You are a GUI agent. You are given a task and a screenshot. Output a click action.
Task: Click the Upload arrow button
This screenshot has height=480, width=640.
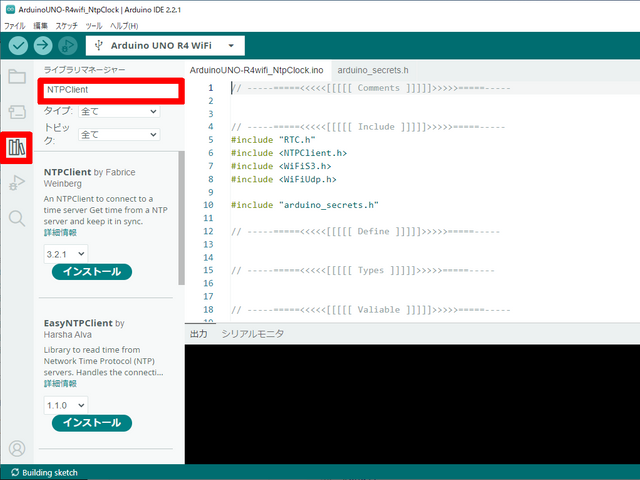click(x=43, y=46)
